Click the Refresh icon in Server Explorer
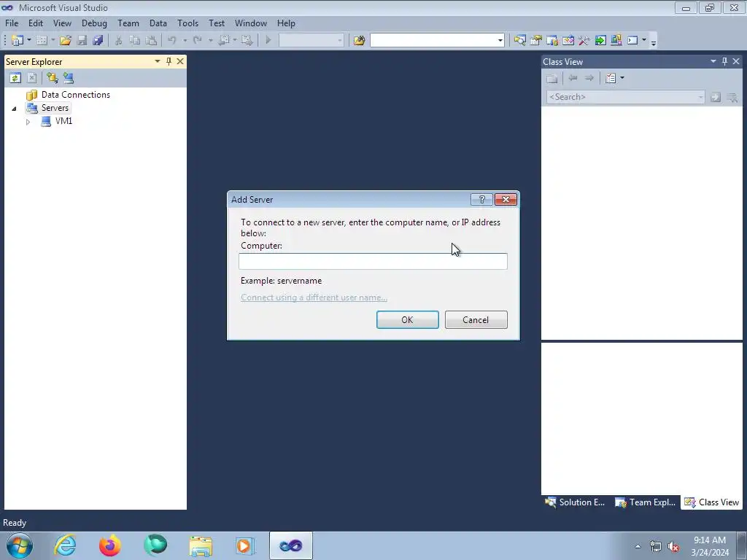This screenshot has width=747, height=560. click(15, 78)
